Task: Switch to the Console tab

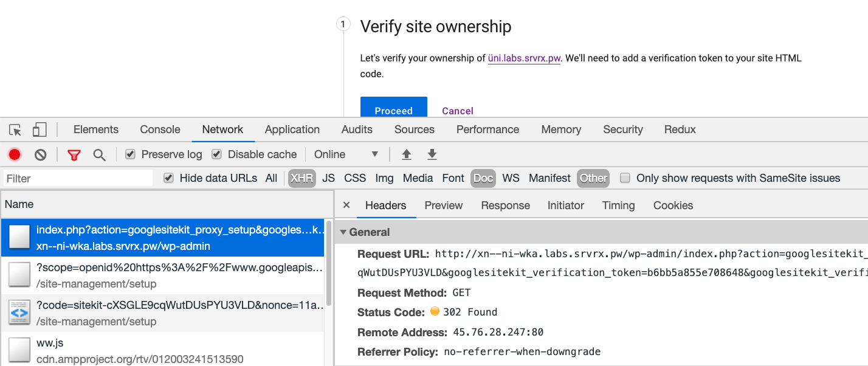Action: coord(160,129)
